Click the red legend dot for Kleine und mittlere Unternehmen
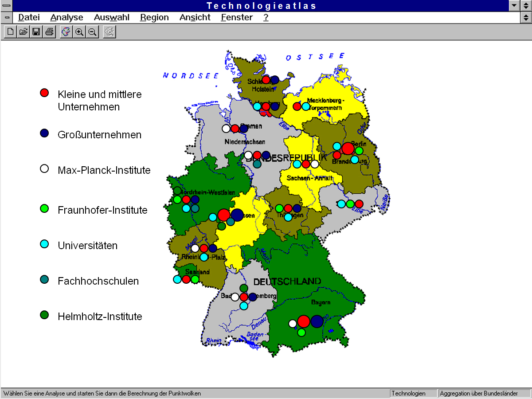The width and height of the screenshot is (532, 399). coord(44,93)
